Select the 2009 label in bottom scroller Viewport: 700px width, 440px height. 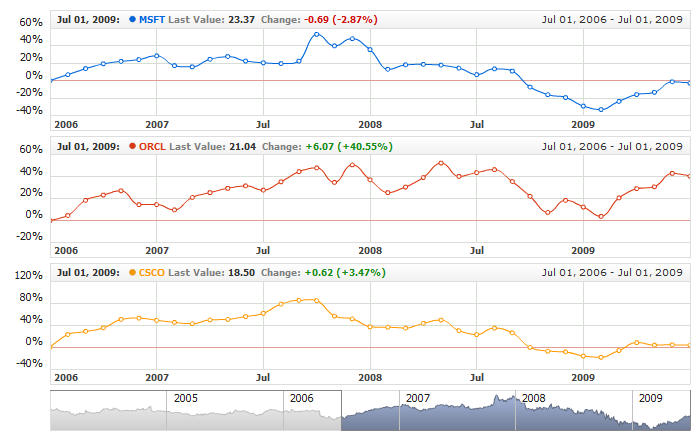click(x=650, y=397)
